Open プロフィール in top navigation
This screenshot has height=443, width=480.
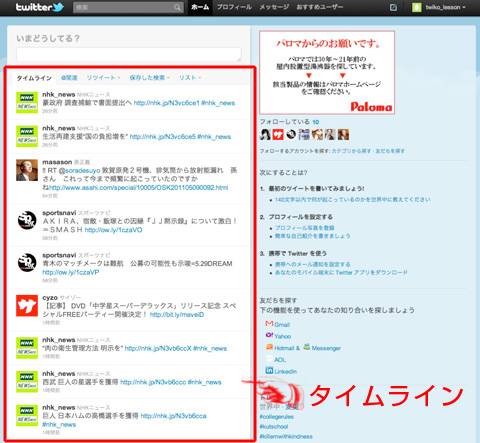tap(234, 7)
